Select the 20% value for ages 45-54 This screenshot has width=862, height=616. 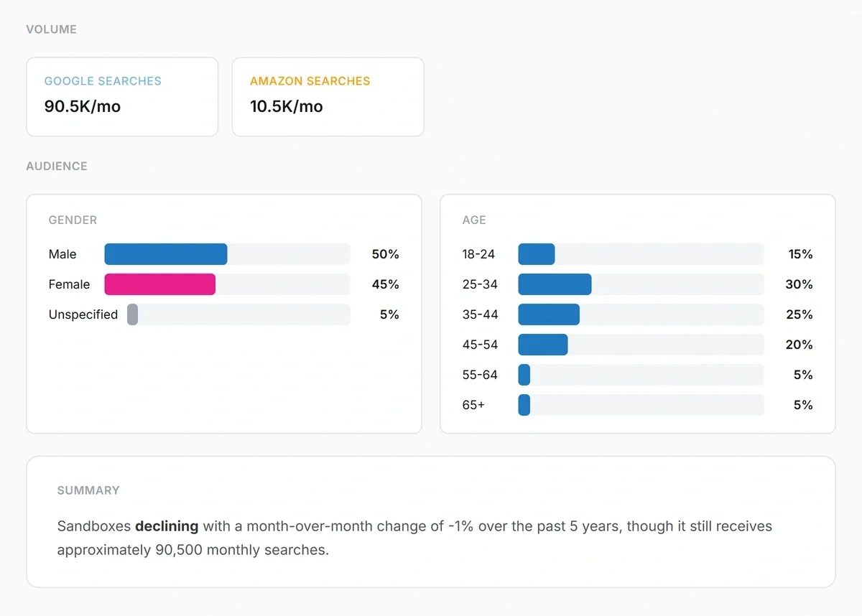(799, 345)
